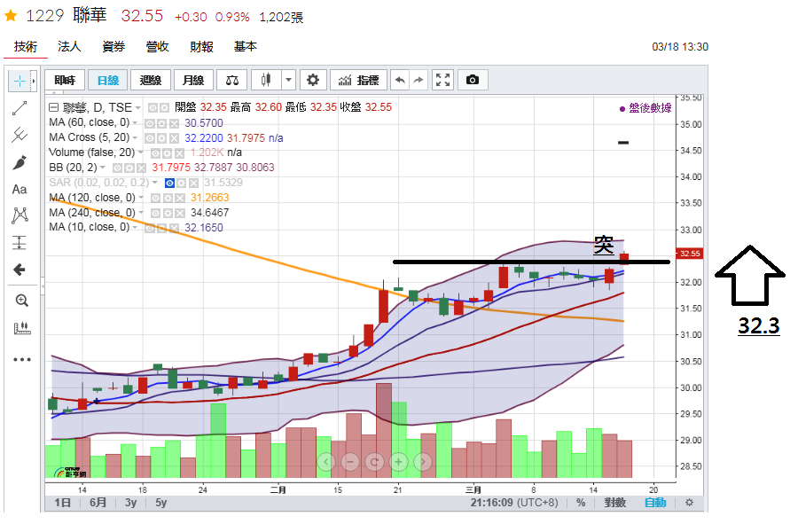Open settings for MA (60, close, 0)
This screenshot has width=798, height=532.
(x=162, y=123)
